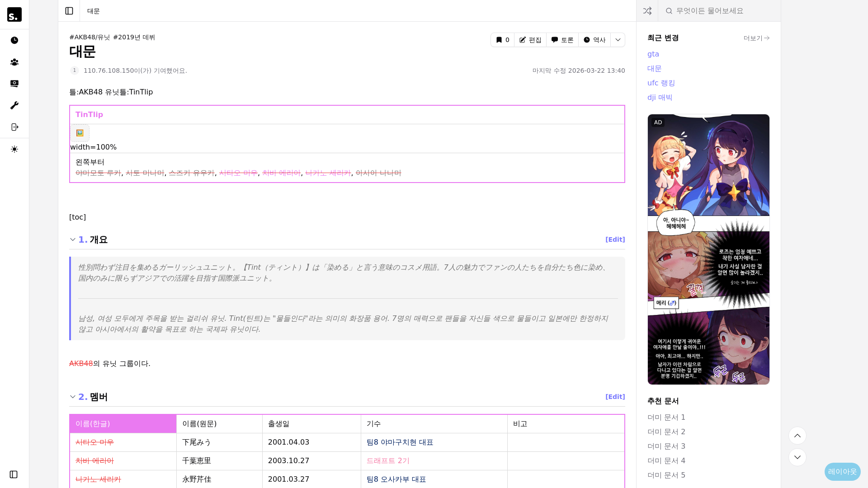Click 팀8 오사카부 대표 link
The width and height of the screenshot is (868, 488).
tap(396, 479)
